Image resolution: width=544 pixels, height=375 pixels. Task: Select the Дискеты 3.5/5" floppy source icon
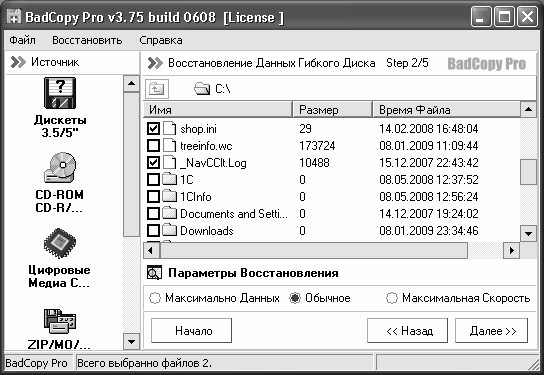tap(60, 93)
